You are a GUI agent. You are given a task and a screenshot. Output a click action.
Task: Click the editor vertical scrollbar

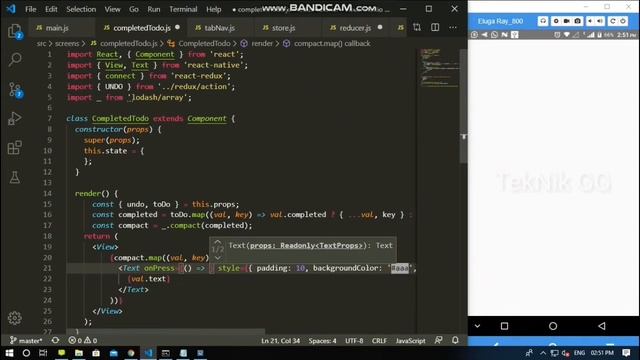click(x=463, y=106)
